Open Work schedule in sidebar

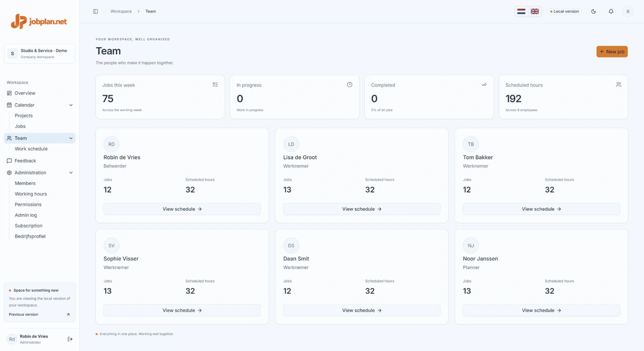pos(31,149)
